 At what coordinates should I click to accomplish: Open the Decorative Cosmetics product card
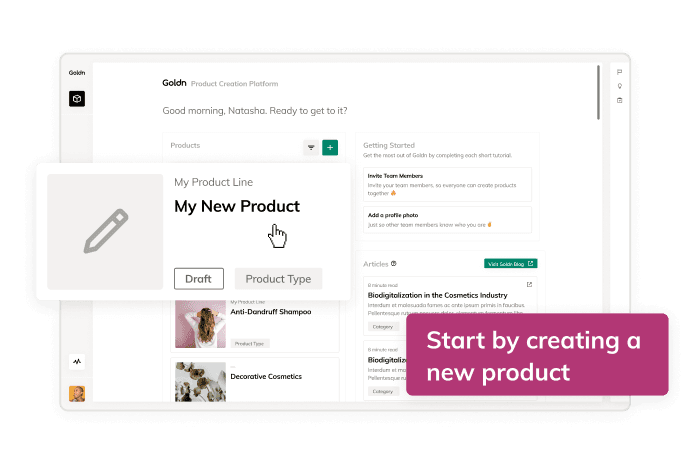tap(255, 380)
